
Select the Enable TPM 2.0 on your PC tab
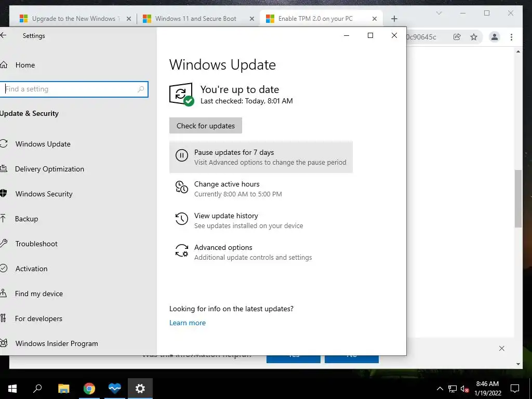tap(315, 19)
